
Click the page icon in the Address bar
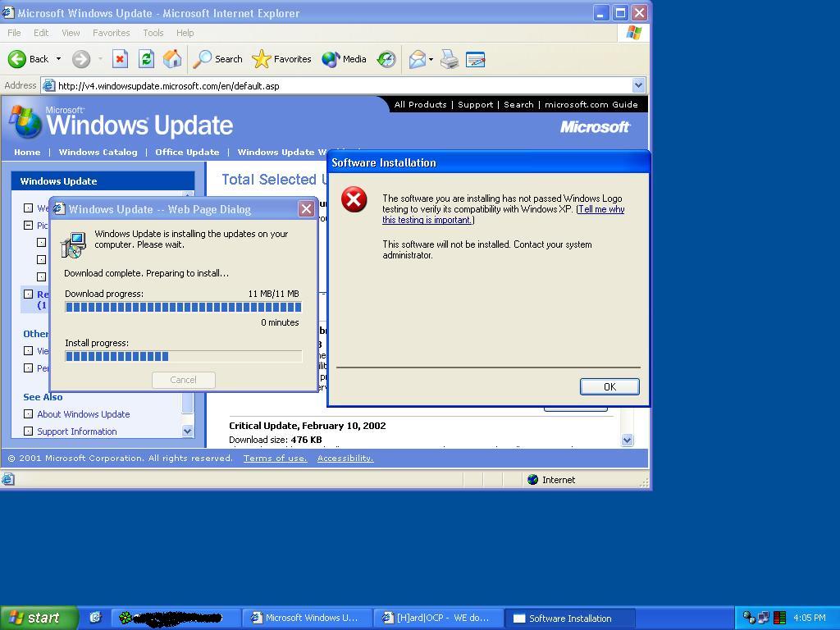(x=48, y=85)
